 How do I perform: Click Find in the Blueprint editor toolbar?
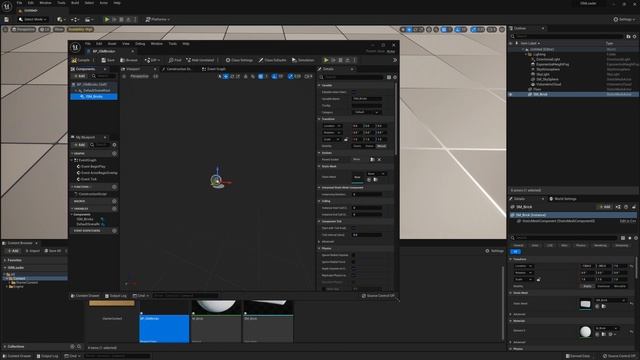click(x=175, y=60)
